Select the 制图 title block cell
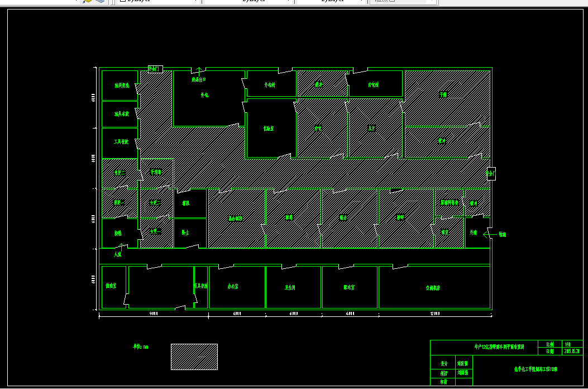The width and height of the screenshot is (588, 389). click(x=443, y=373)
